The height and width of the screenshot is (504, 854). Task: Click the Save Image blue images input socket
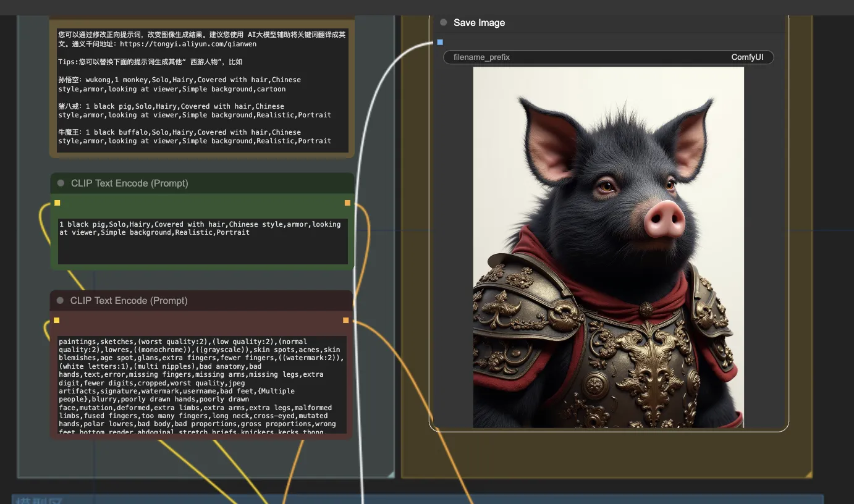point(440,42)
